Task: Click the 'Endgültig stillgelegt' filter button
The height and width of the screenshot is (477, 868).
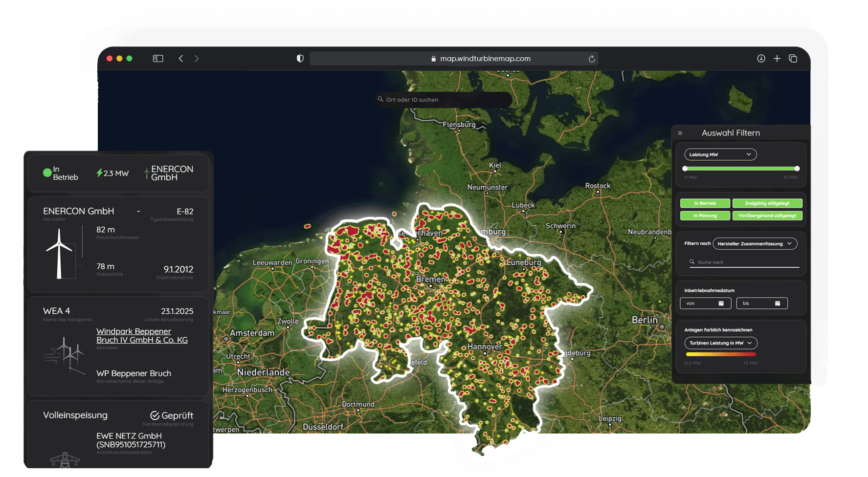Action: tap(767, 203)
